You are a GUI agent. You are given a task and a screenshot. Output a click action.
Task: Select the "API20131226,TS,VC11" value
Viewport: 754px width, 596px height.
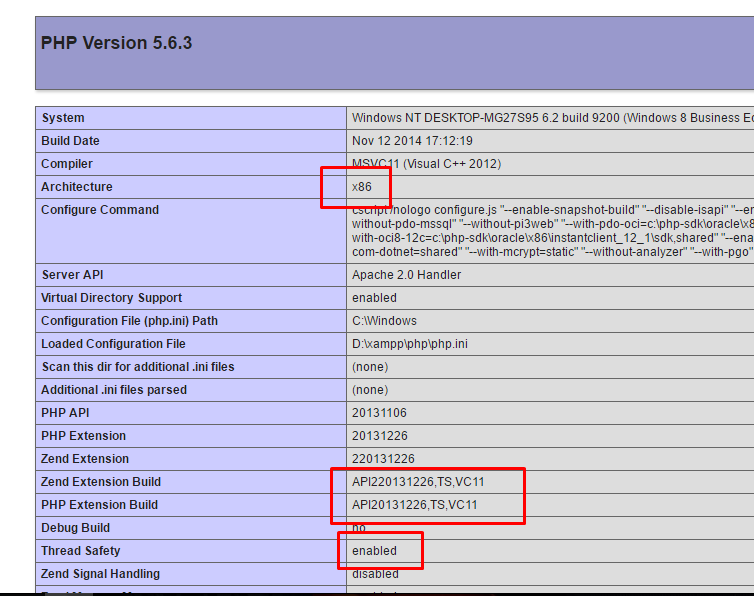(415, 505)
